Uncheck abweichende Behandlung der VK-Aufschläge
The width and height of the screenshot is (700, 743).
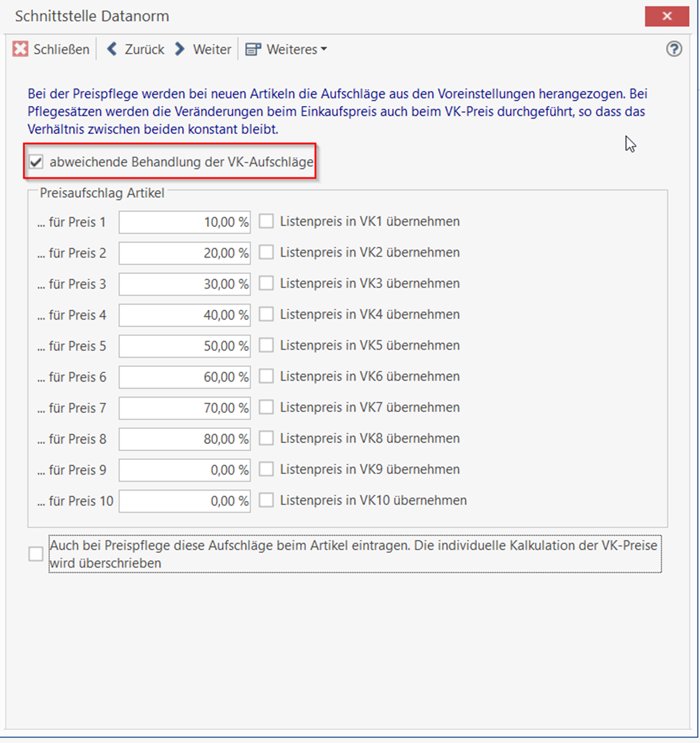click(x=36, y=162)
